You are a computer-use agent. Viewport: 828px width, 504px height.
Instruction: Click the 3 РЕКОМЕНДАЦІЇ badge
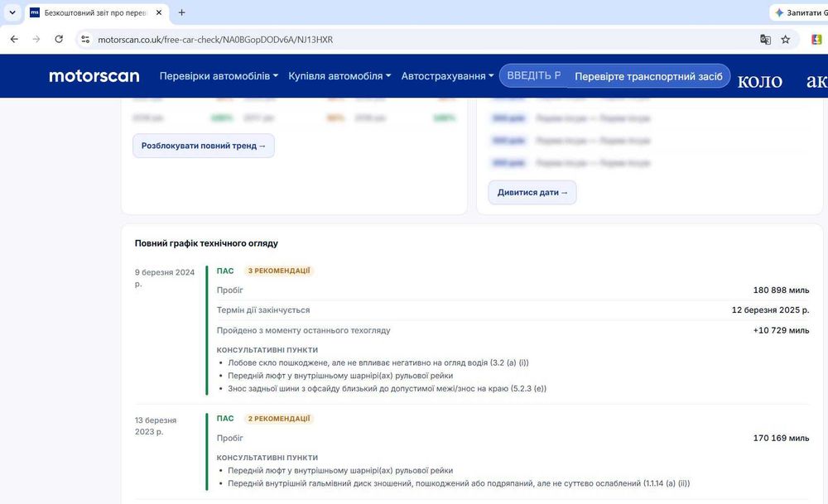[279, 271]
